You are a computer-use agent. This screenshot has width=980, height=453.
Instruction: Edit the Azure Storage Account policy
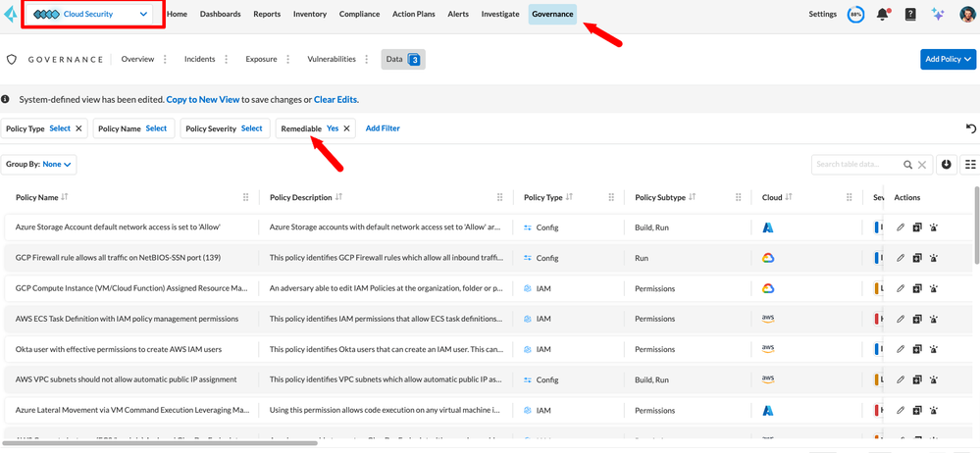pos(901,227)
